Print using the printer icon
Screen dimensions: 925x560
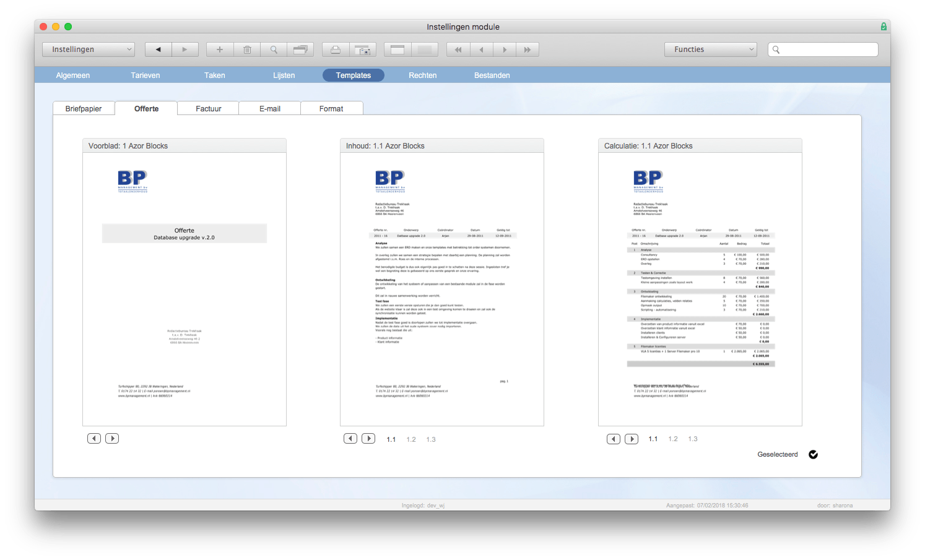point(336,50)
